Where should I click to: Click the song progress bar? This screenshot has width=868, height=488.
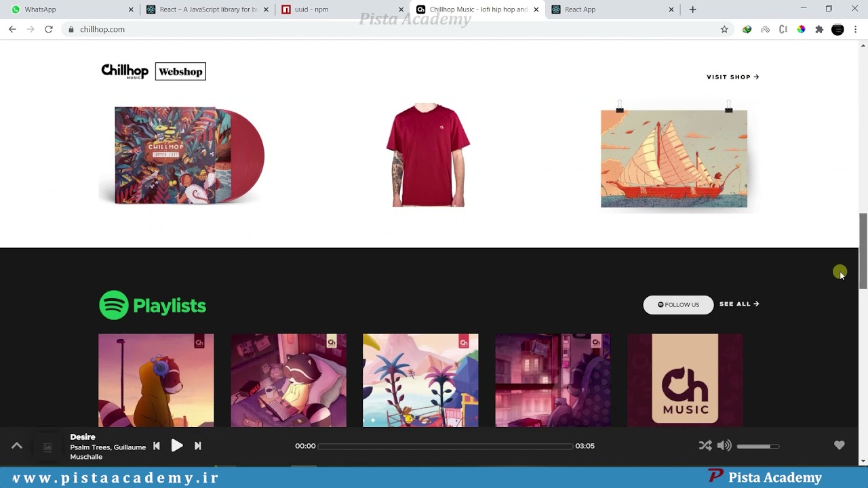click(x=446, y=446)
